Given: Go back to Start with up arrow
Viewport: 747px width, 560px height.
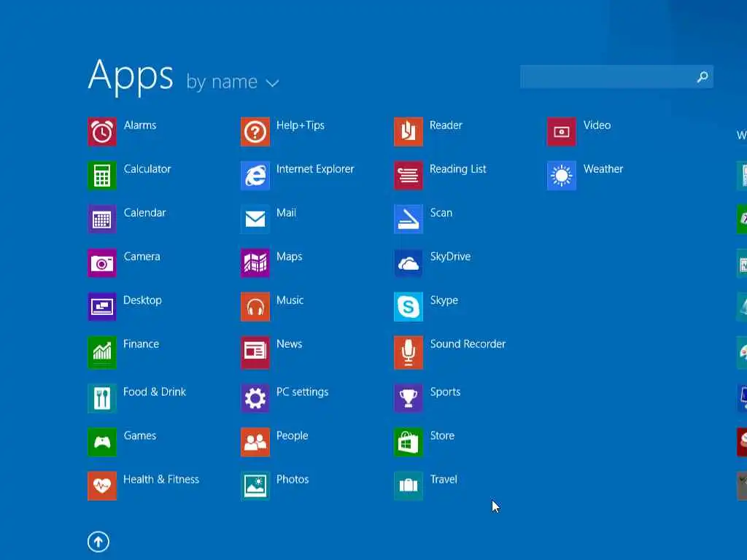Looking at the screenshot, I should (x=98, y=542).
